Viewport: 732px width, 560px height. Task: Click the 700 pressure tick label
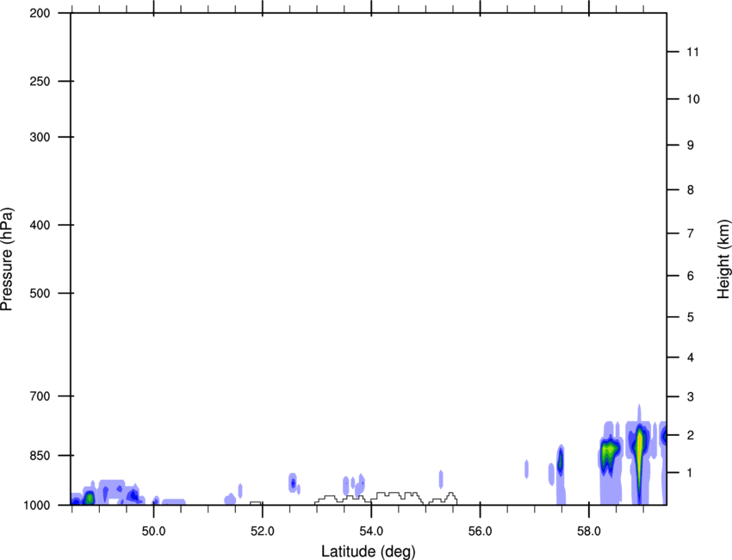(40, 396)
